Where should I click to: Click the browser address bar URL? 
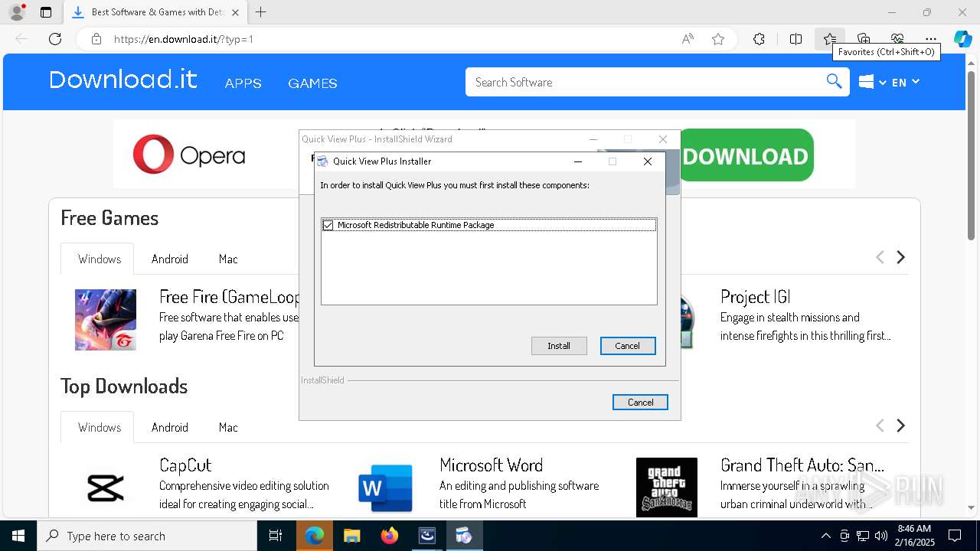(x=184, y=39)
